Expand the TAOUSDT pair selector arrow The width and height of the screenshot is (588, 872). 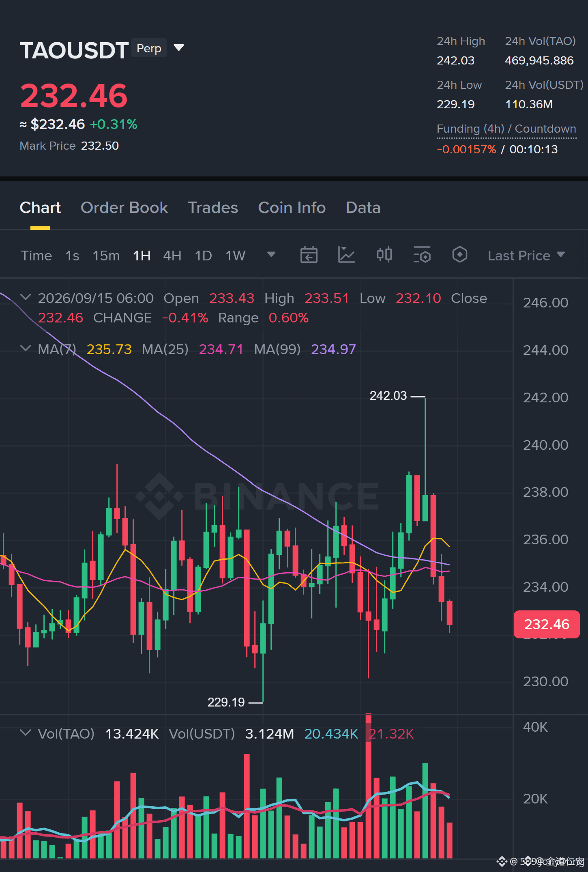(179, 48)
